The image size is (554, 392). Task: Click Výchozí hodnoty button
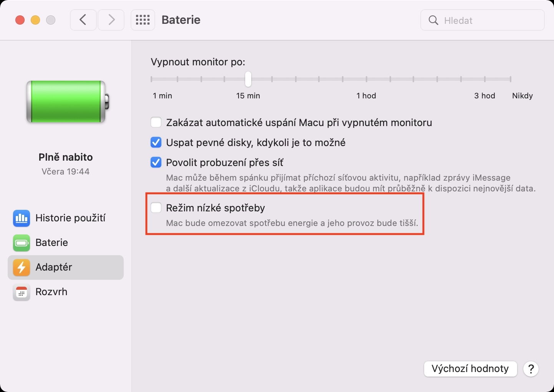[470, 369]
